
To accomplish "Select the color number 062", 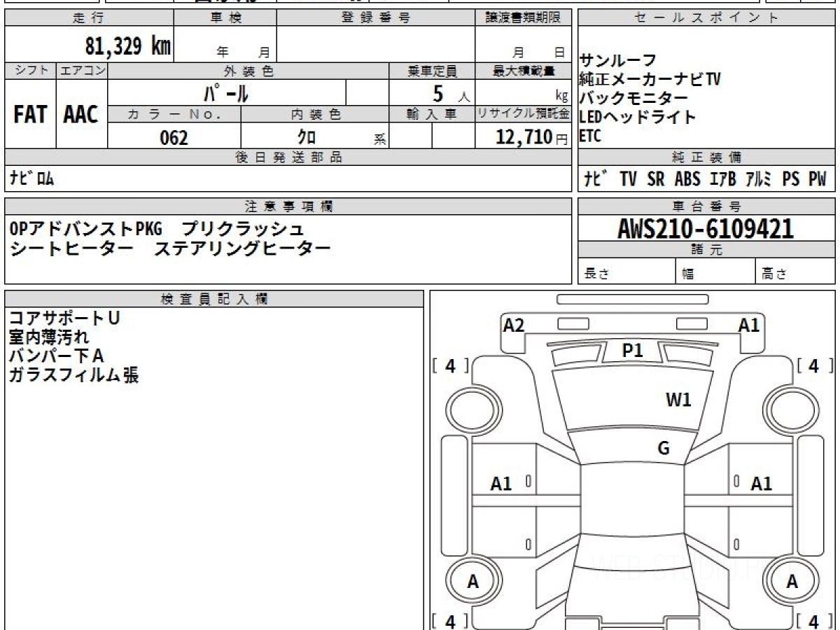I will (174, 138).
